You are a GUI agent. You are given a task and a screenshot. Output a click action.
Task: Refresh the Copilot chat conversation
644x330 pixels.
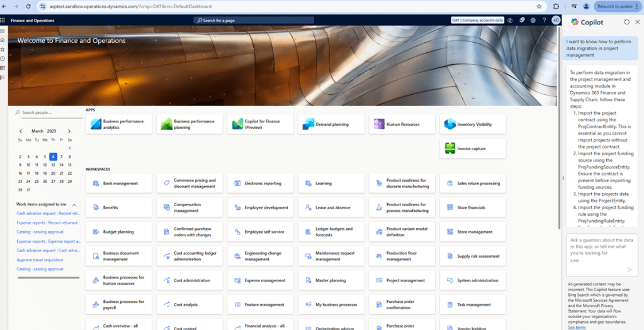click(x=626, y=22)
